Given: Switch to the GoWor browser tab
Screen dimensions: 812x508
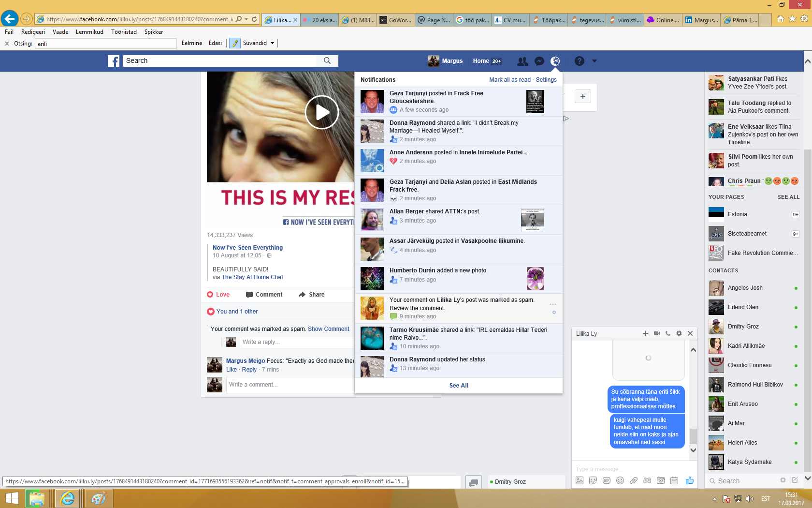Looking at the screenshot, I should coord(396,20).
